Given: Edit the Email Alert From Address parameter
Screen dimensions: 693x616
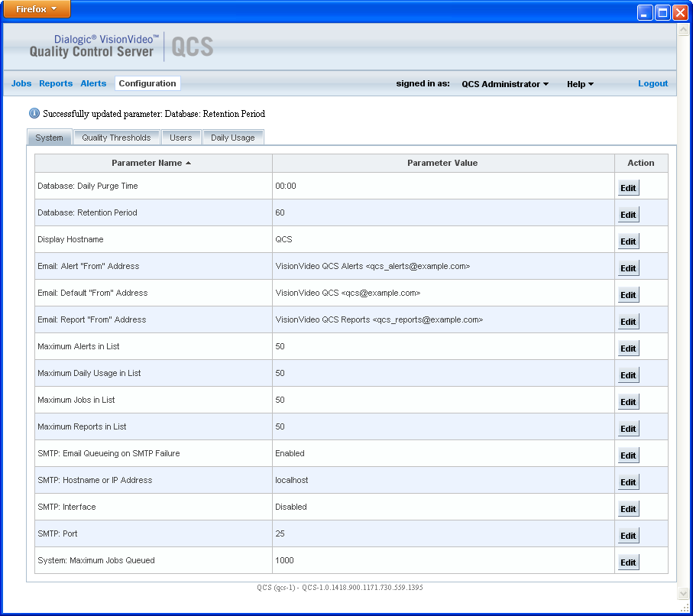Looking at the screenshot, I should (628, 267).
